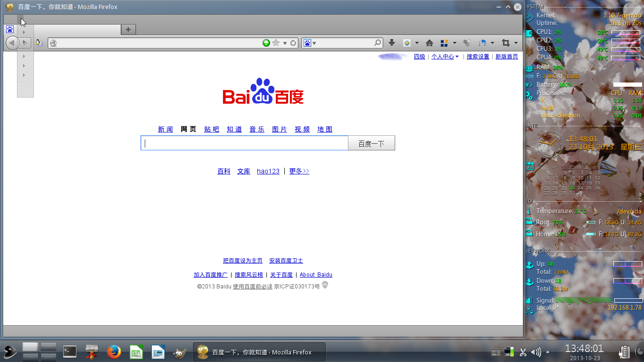Viewport: 644px width, 362px height.
Task: Open the 新版首页 link
Action: coord(507,57)
